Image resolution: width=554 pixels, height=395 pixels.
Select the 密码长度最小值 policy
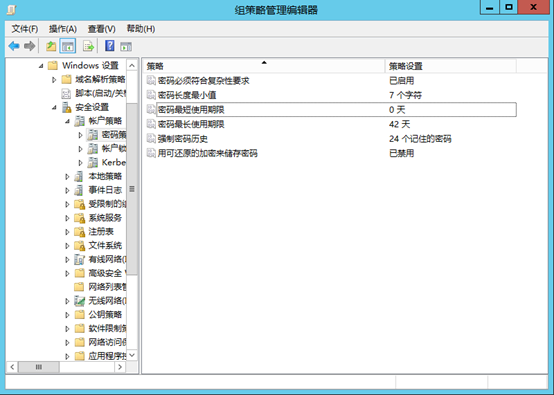(x=187, y=95)
